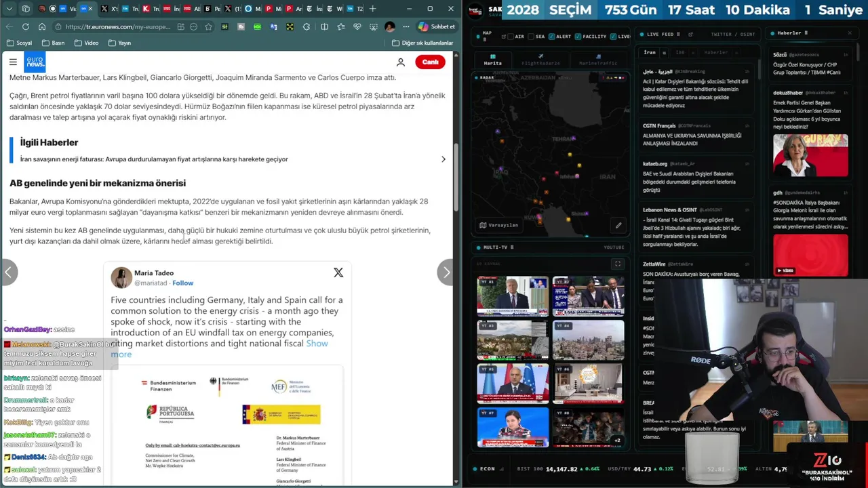The height and width of the screenshot is (488, 868).
Task: Open the translate extension icon
Action: coord(274,26)
